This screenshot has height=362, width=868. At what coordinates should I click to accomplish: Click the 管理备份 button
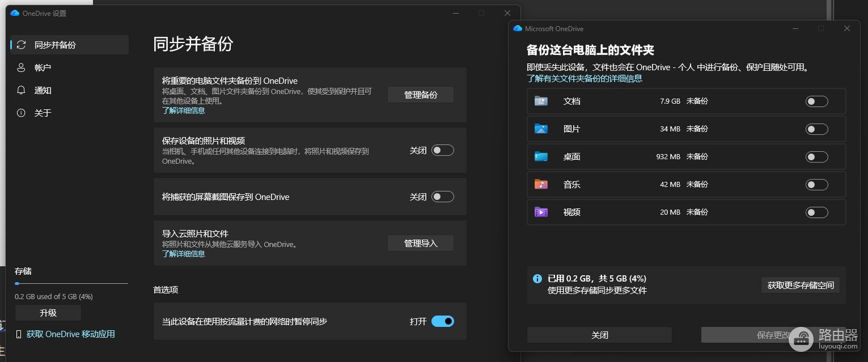pyautogui.click(x=421, y=95)
